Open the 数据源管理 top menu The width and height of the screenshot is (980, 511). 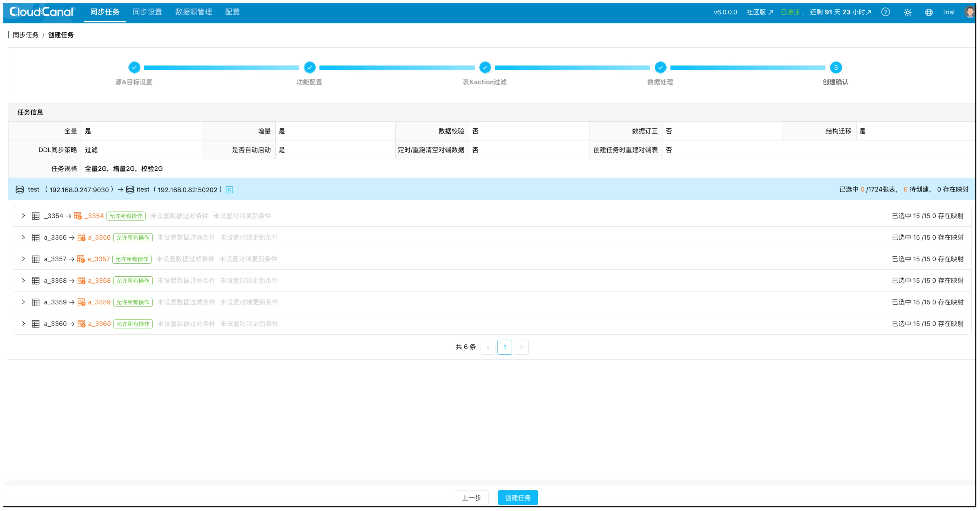(x=194, y=12)
